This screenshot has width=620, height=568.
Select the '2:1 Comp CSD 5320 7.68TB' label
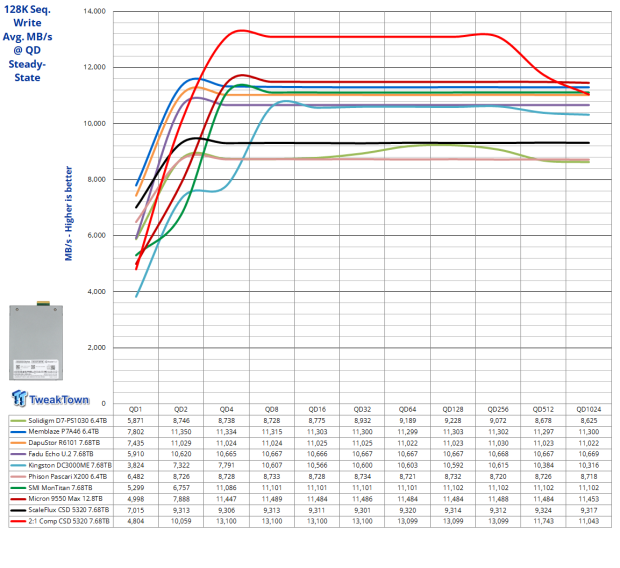(x=69, y=521)
